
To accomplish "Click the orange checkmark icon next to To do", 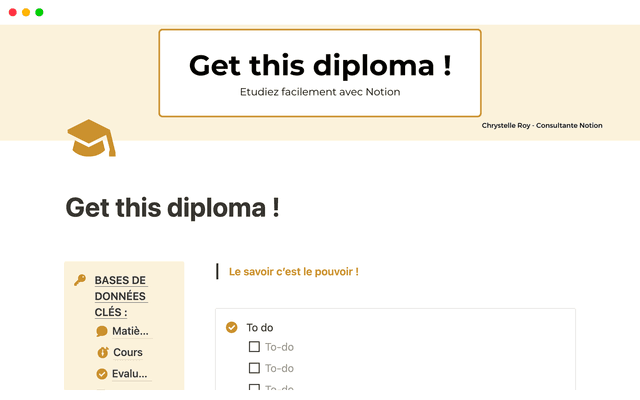I will click(x=232, y=327).
